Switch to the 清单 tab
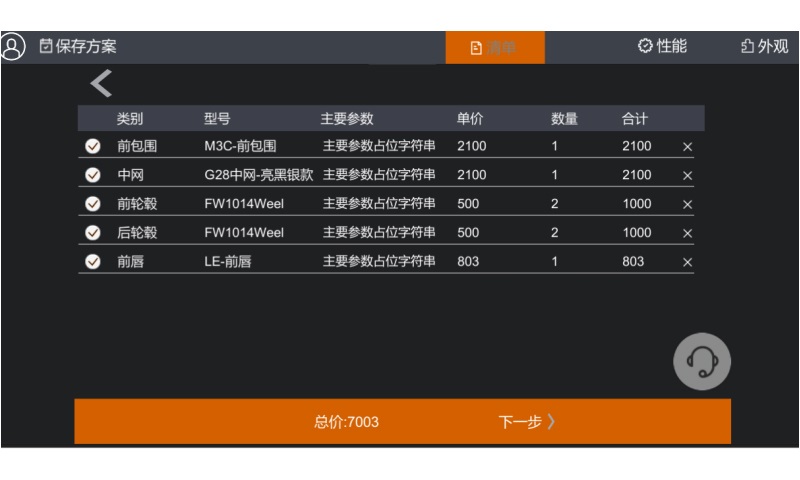Viewport: 800px width, 480px height. click(495, 47)
